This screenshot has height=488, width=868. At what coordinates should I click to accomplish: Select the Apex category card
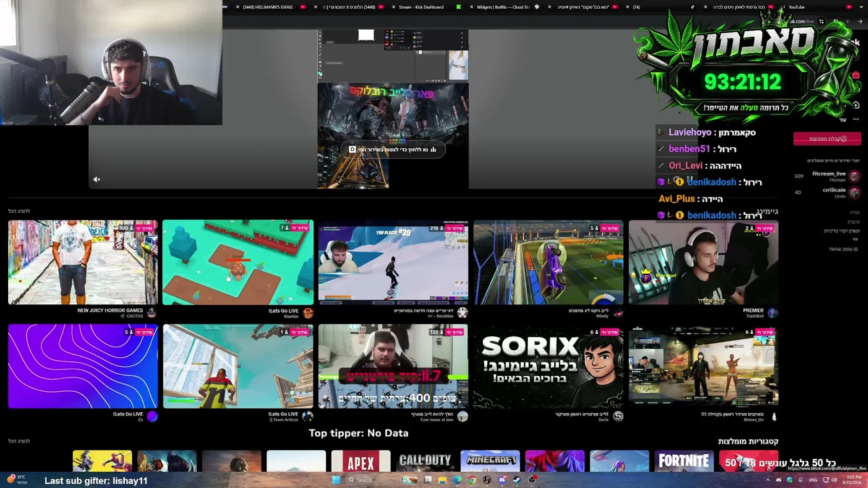click(x=361, y=461)
